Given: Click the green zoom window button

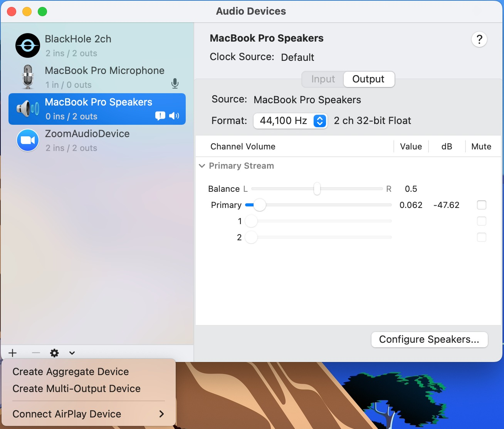Looking at the screenshot, I should point(42,12).
